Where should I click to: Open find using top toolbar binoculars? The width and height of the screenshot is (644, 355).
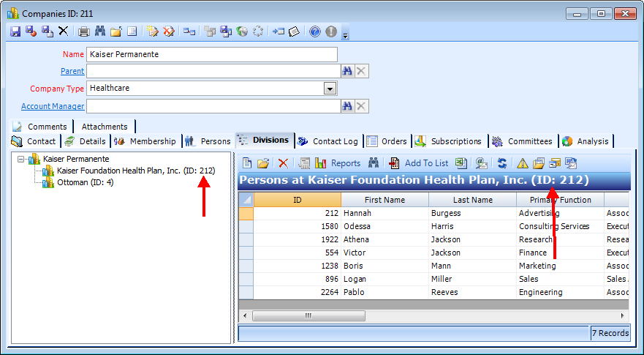(100, 31)
